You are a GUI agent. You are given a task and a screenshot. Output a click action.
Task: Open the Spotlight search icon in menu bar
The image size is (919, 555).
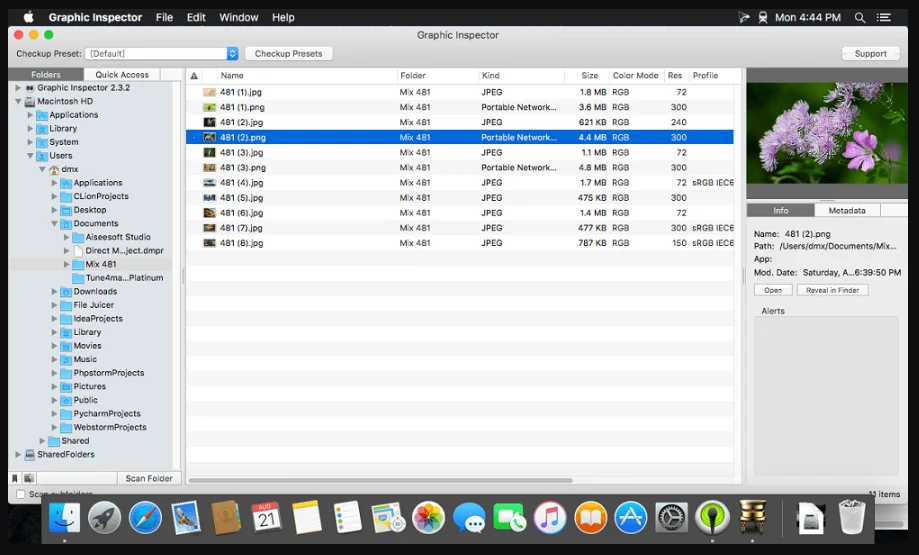click(860, 18)
